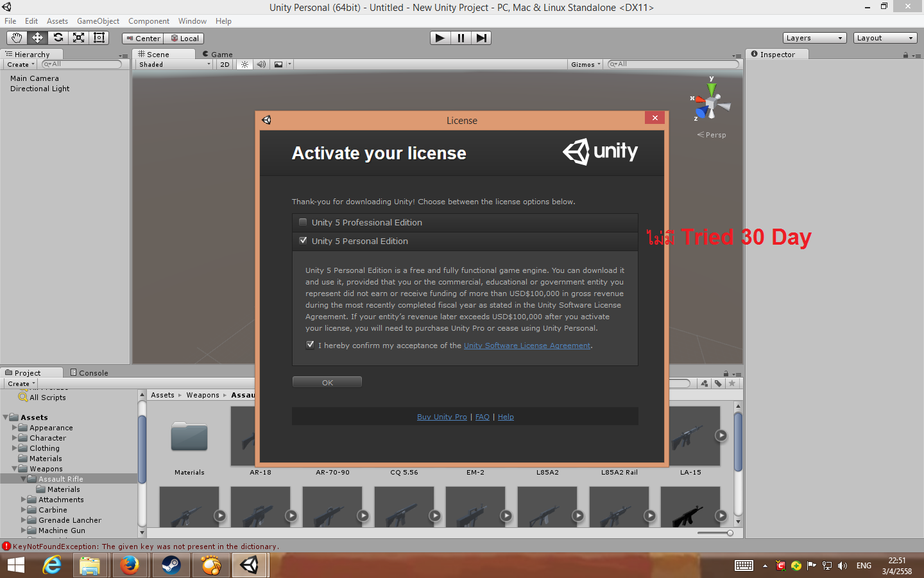Collapse the Weapons folder
The width and height of the screenshot is (924, 578).
tap(15, 469)
